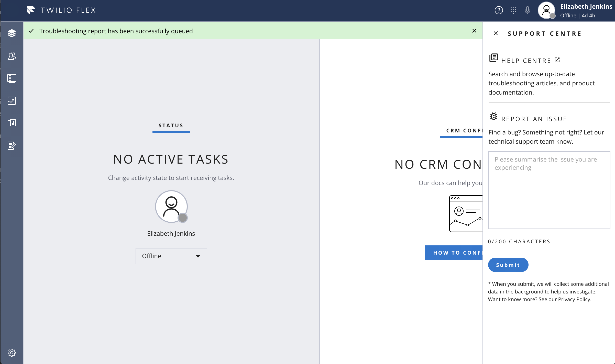The width and height of the screenshot is (615, 364).
Task: Click the Support Centre title
Action: [545, 33]
